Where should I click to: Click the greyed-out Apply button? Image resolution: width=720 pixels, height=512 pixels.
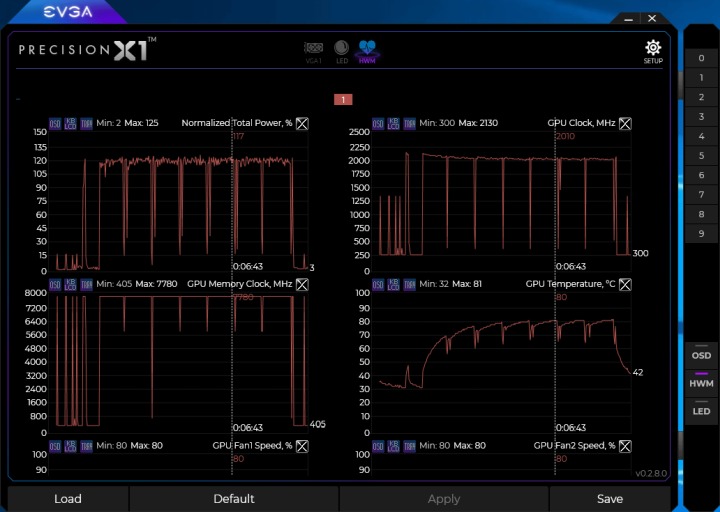[x=444, y=499]
